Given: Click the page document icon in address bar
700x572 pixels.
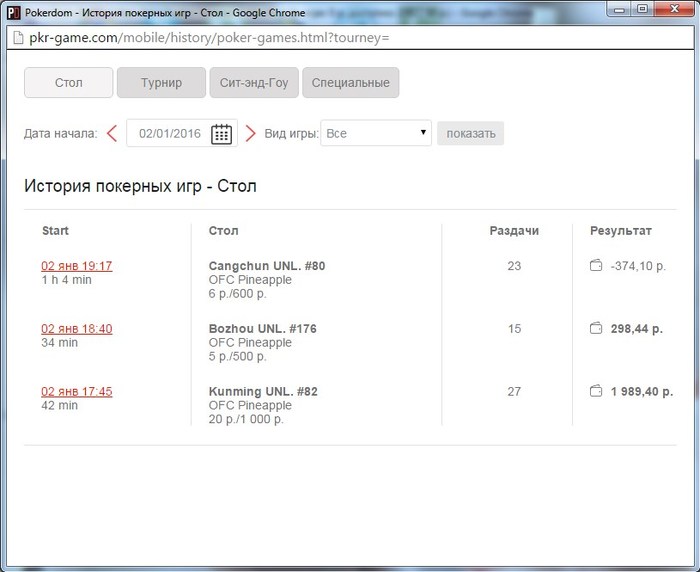Looking at the screenshot, I should 18,38.
